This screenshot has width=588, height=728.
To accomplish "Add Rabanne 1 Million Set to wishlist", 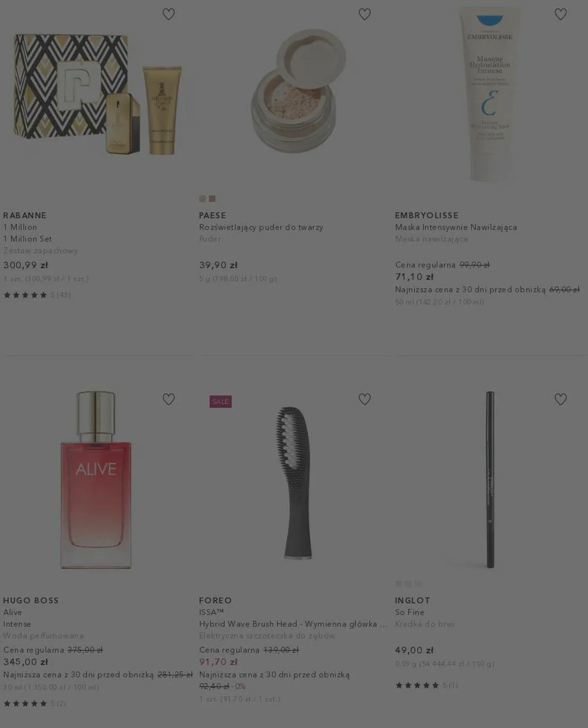I will (168, 14).
